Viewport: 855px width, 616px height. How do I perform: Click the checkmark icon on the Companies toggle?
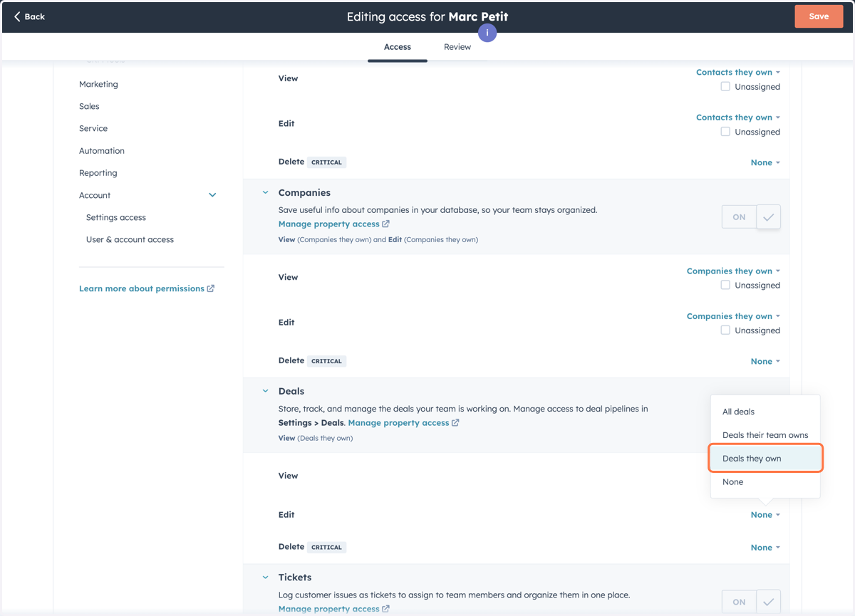[x=768, y=217]
